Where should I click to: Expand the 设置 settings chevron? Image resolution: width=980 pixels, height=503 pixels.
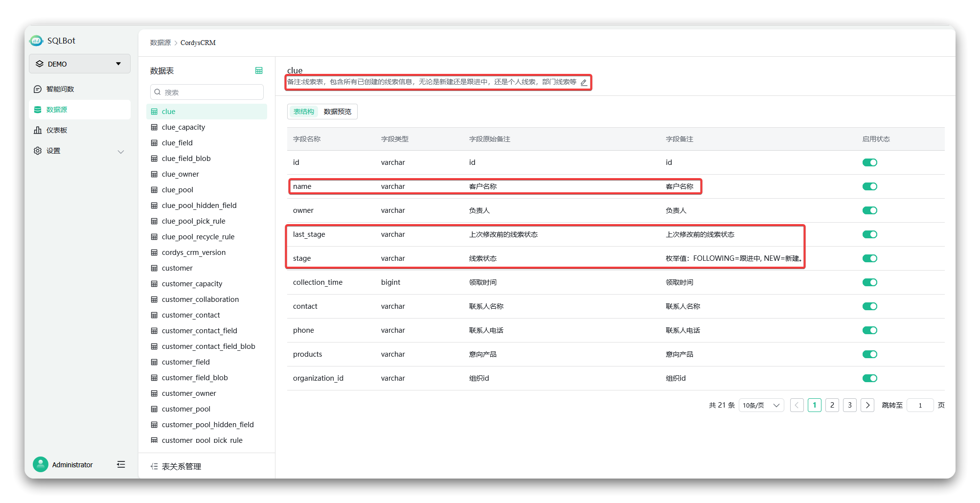coord(121,152)
